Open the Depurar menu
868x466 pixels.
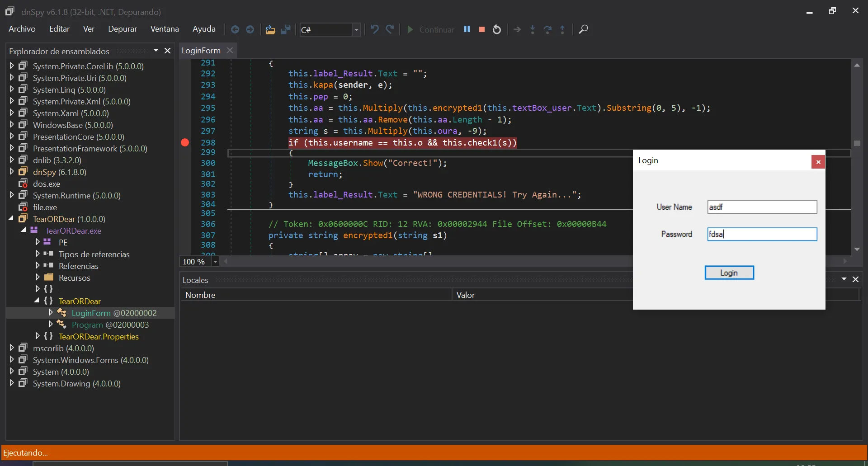pyautogui.click(x=122, y=29)
